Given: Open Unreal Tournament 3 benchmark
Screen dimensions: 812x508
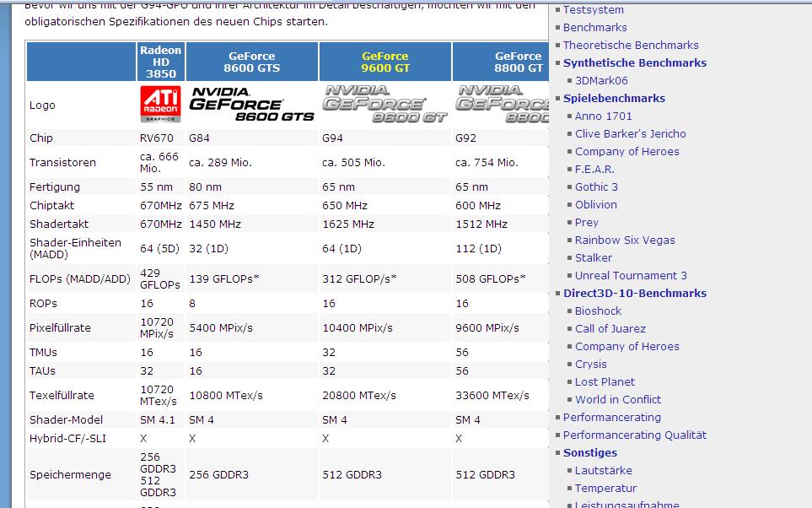Looking at the screenshot, I should tap(630, 275).
